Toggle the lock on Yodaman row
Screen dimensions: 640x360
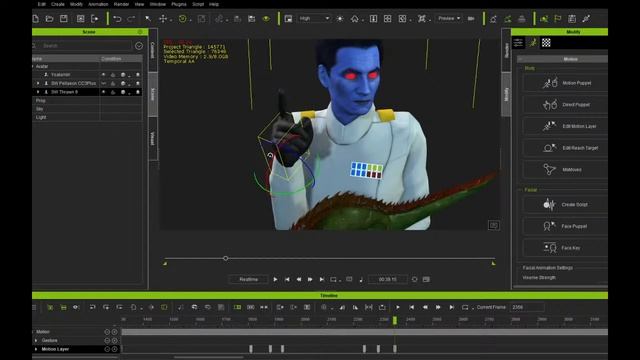point(113,75)
